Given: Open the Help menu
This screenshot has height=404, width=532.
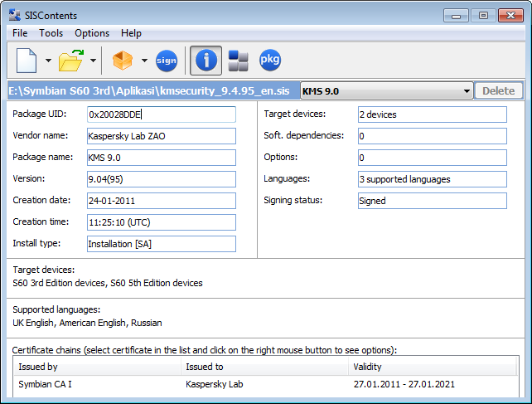Looking at the screenshot, I should click(x=131, y=33).
